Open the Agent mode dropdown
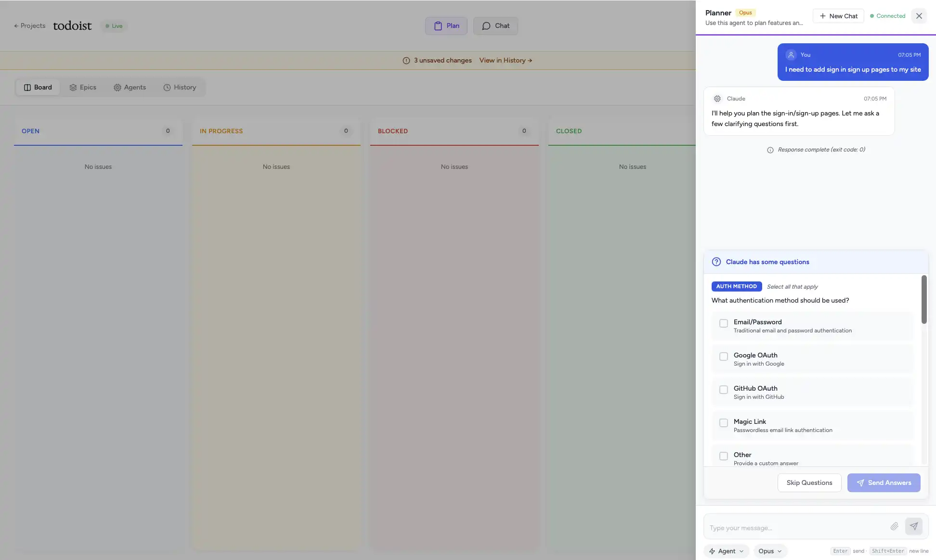The height and width of the screenshot is (560, 936). click(726, 551)
